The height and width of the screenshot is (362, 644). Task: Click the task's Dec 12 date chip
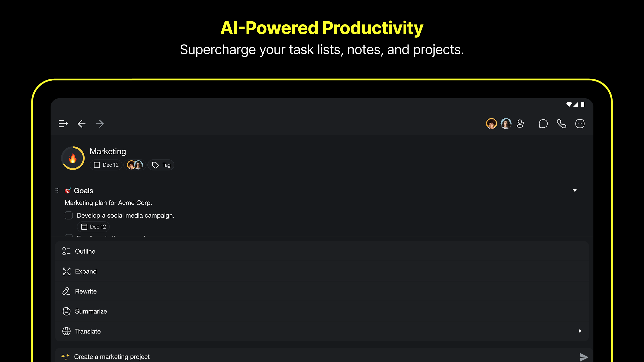pos(93,227)
